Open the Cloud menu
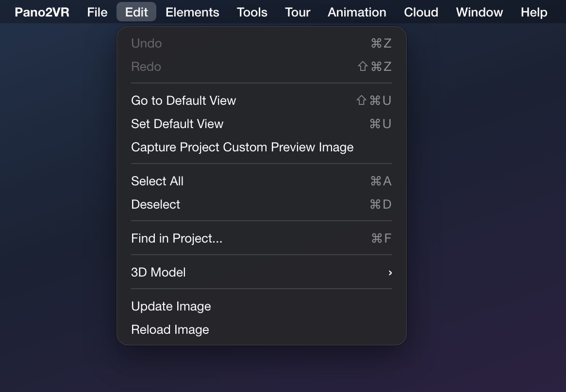 coord(421,12)
